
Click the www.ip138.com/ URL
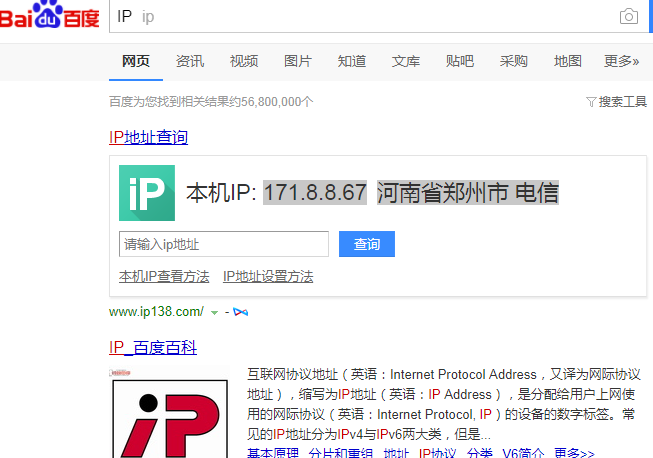[x=157, y=311]
